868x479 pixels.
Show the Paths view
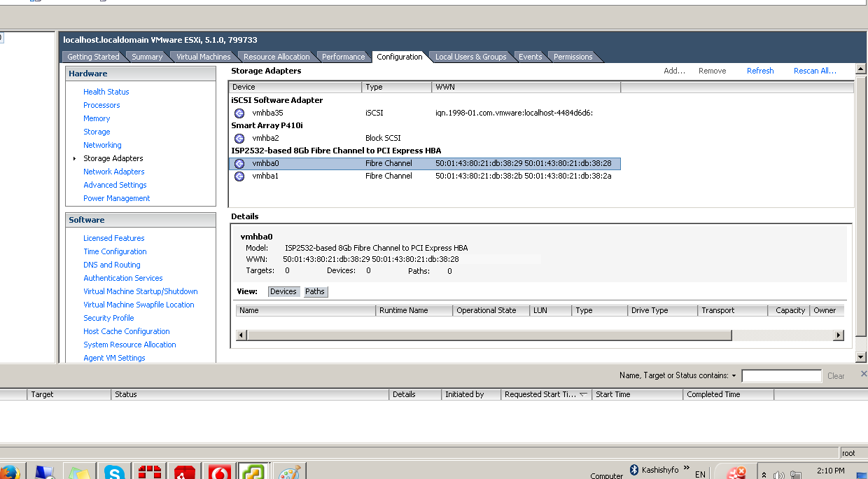pos(315,291)
